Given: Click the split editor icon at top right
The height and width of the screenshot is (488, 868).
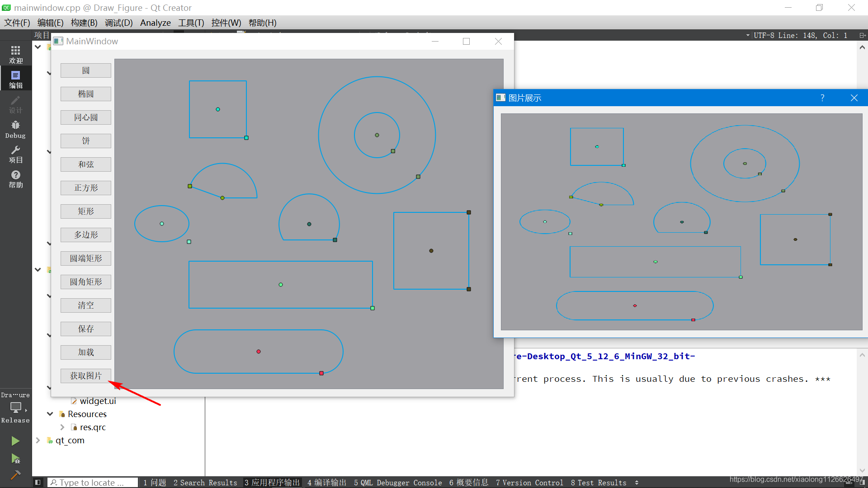Looking at the screenshot, I should coord(863,35).
